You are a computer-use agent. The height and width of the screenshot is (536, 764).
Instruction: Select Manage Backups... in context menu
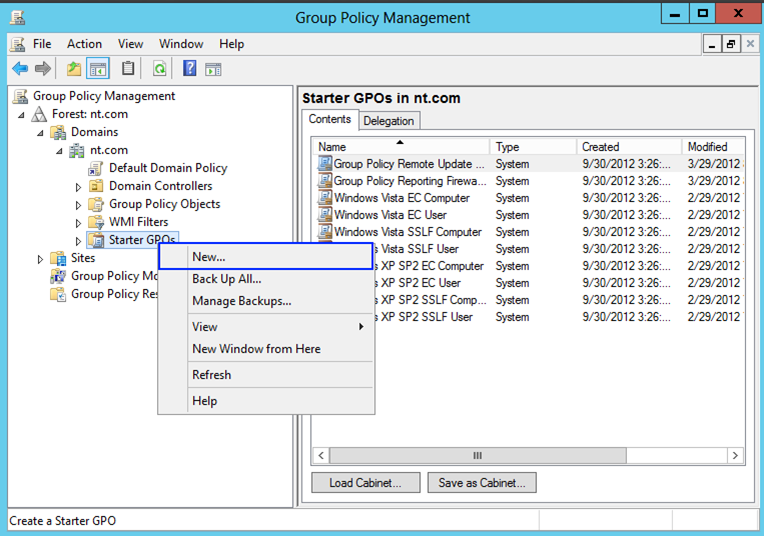[x=242, y=301]
